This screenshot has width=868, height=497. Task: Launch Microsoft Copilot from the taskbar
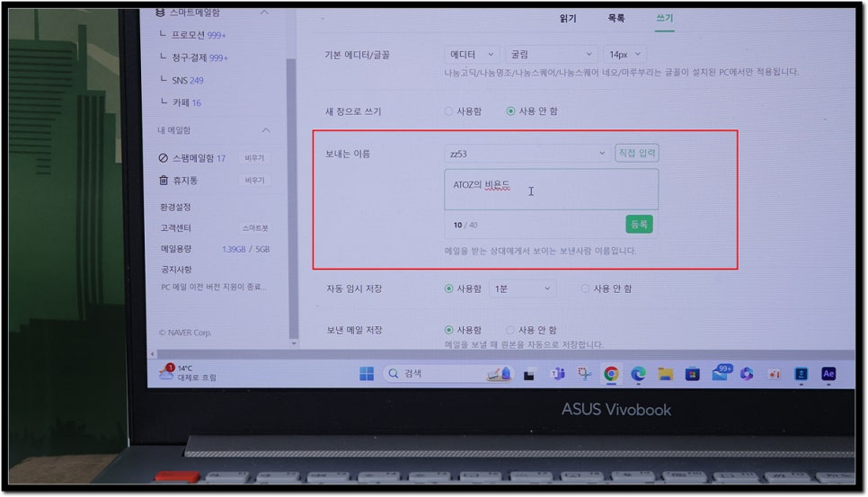[747, 374]
